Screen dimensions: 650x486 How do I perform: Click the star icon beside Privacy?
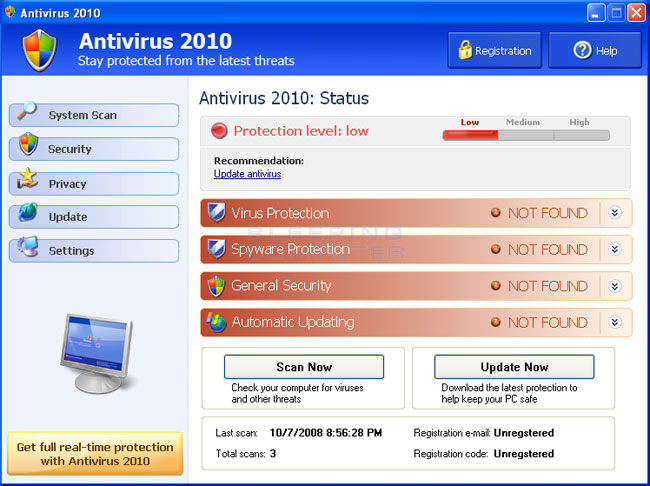(27, 178)
